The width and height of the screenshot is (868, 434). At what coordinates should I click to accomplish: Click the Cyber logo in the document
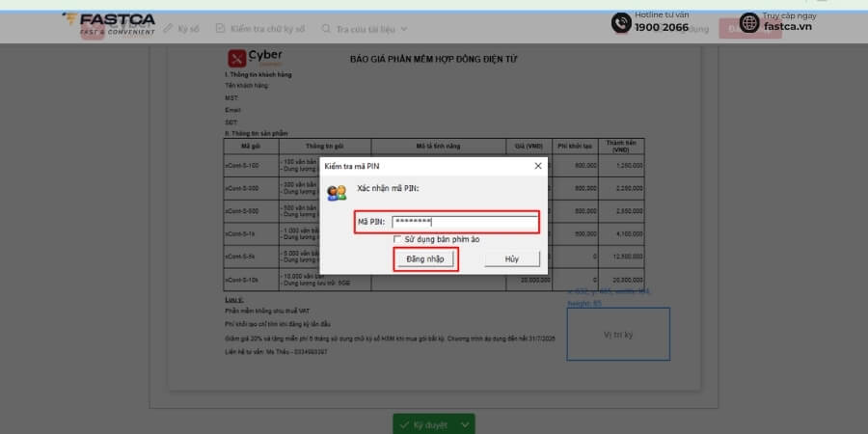tap(256, 58)
